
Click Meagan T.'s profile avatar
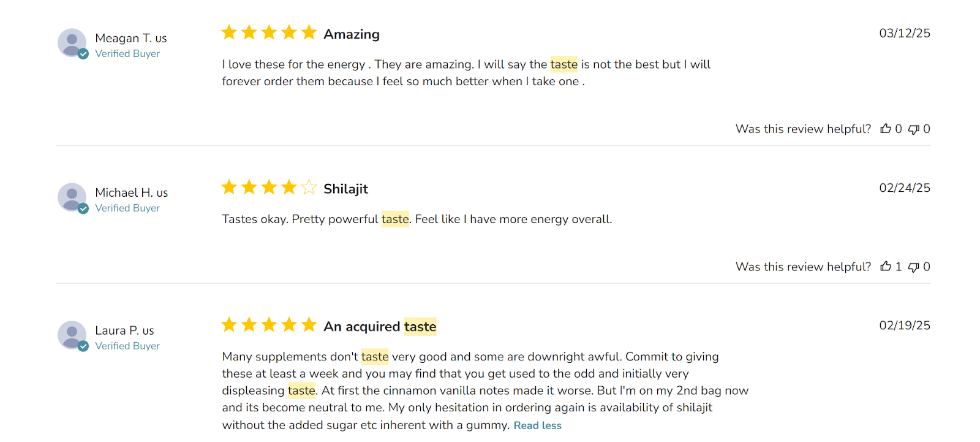[72, 43]
